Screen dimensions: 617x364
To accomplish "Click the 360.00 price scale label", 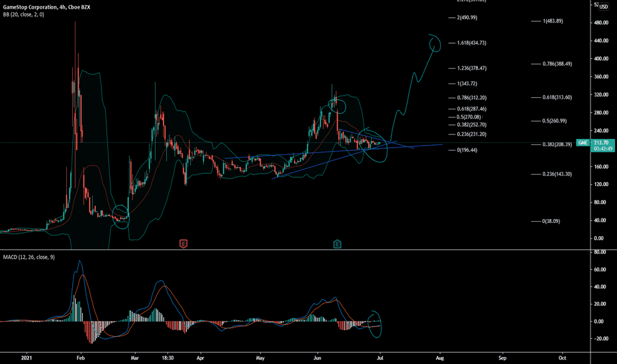I will point(601,77).
